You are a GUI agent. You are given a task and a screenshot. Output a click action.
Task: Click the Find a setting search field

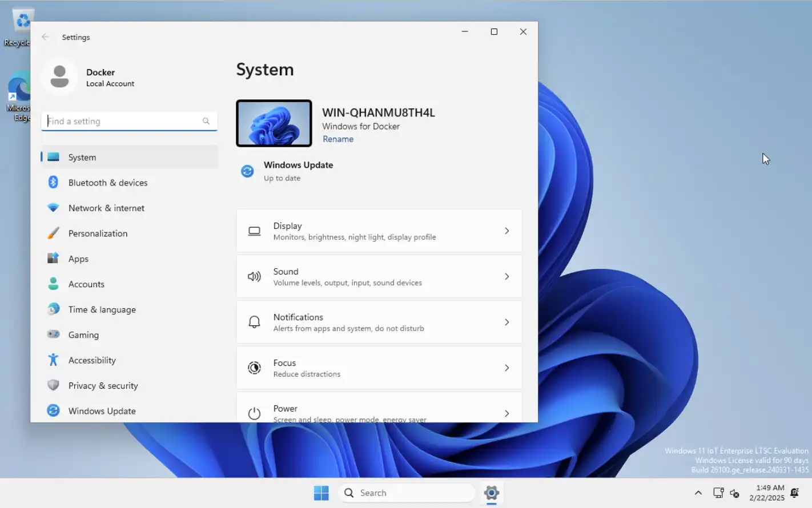123,121
